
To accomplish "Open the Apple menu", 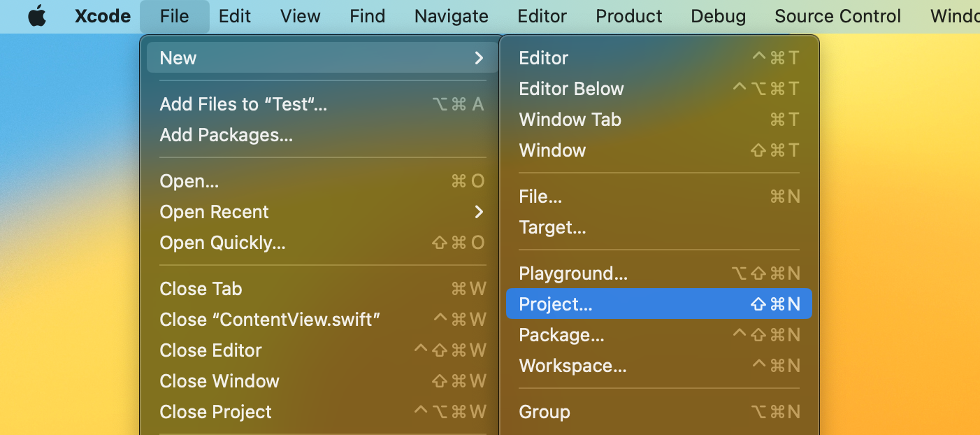I will (x=36, y=16).
